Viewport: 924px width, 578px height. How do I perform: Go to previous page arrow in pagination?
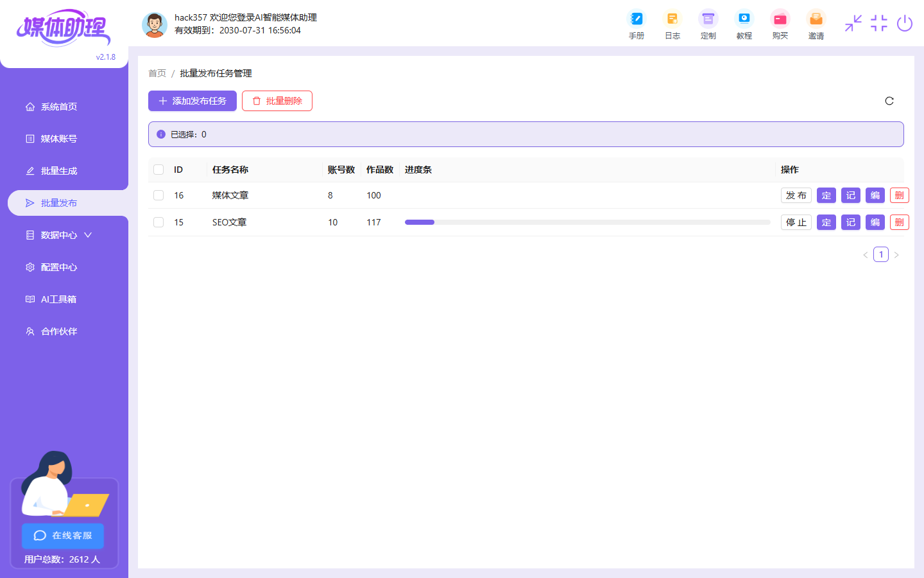pyautogui.click(x=865, y=255)
